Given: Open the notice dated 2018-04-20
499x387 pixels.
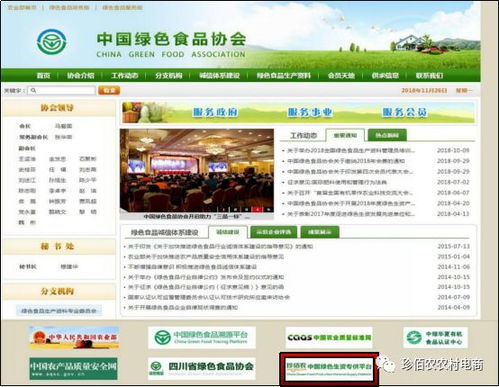Looking at the screenshot, I should click(x=351, y=203).
